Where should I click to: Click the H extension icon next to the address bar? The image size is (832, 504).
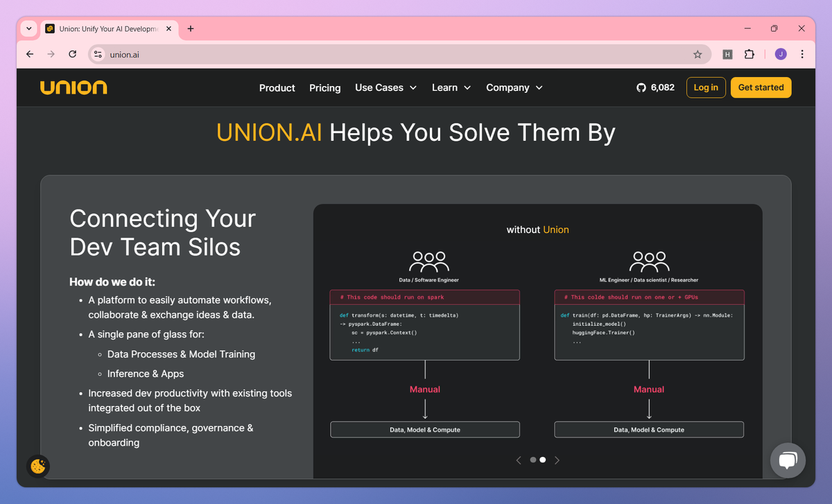click(x=727, y=53)
